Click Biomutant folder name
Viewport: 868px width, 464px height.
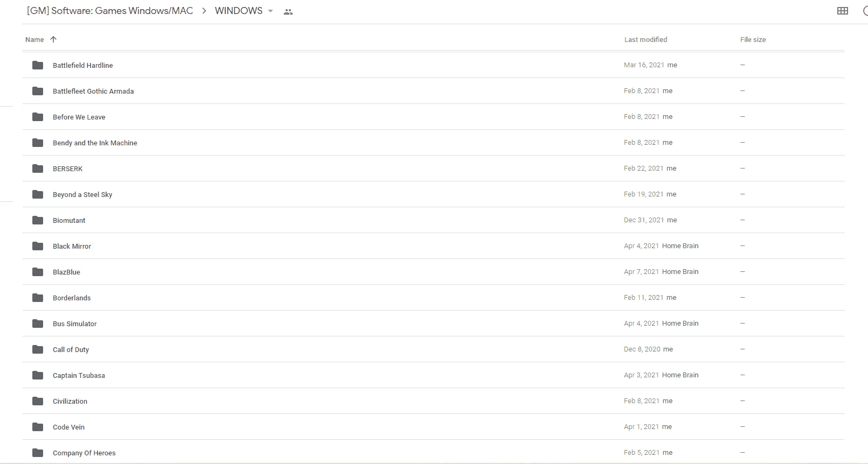coord(69,220)
